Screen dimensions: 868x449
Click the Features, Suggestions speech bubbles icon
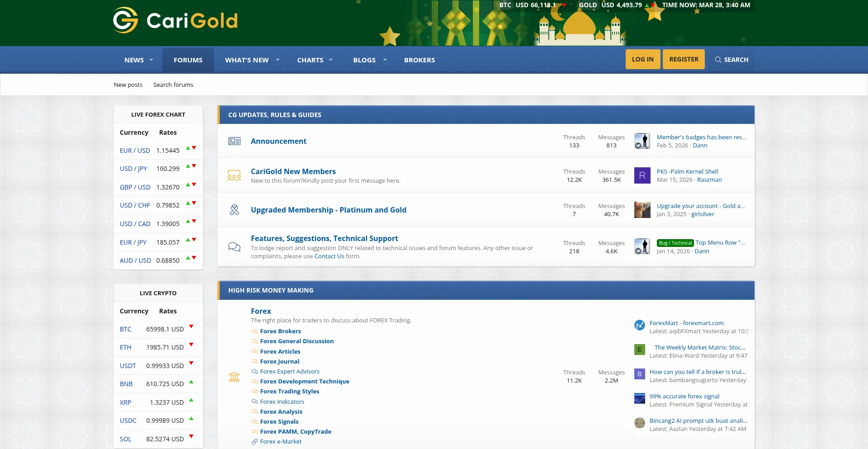coord(234,247)
